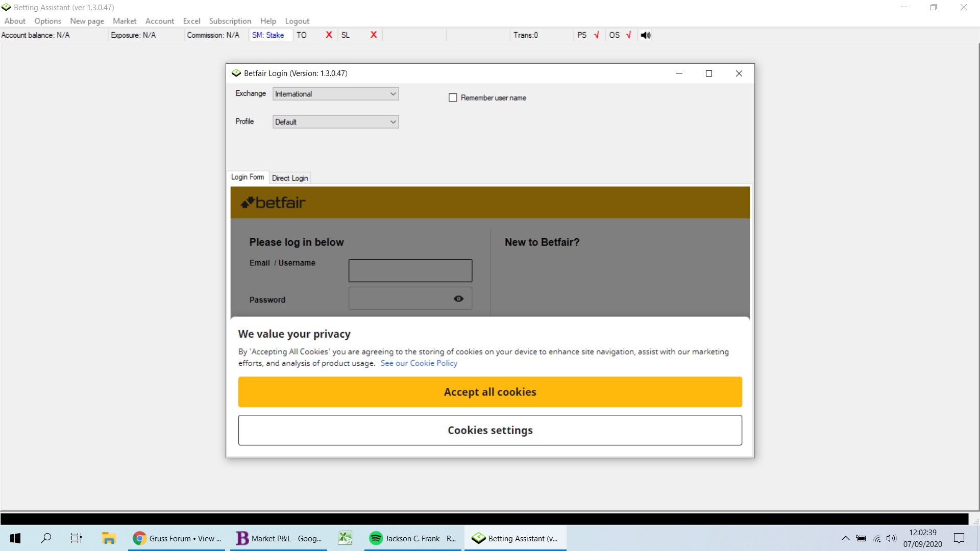Screen dimensions: 980x551
Task: Show password using the eye icon
Action: tap(458, 299)
